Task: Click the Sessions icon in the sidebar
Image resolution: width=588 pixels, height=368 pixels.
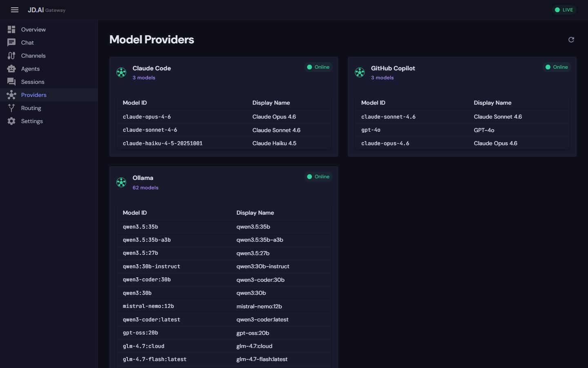Action: (x=11, y=81)
